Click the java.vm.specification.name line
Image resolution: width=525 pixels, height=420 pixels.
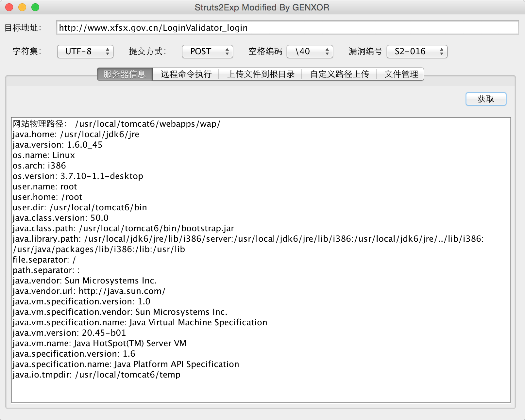point(140,322)
